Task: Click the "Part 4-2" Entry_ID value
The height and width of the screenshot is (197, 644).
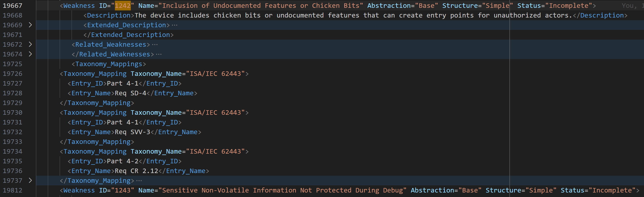Action: coord(122,161)
